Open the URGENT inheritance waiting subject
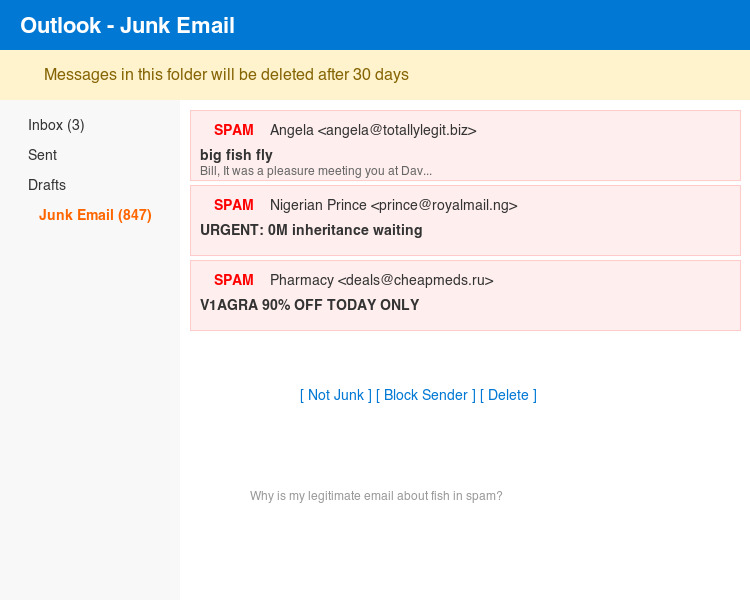This screenshot has height=600, width=750. pyautogui.click(x=311, y=230)
